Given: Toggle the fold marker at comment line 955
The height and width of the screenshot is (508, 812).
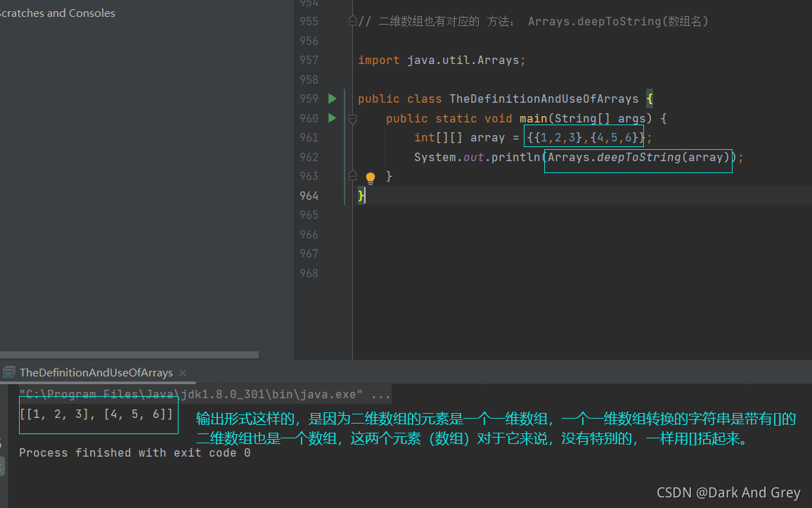Looking at the screenshot, I should [x=353, y=21].
